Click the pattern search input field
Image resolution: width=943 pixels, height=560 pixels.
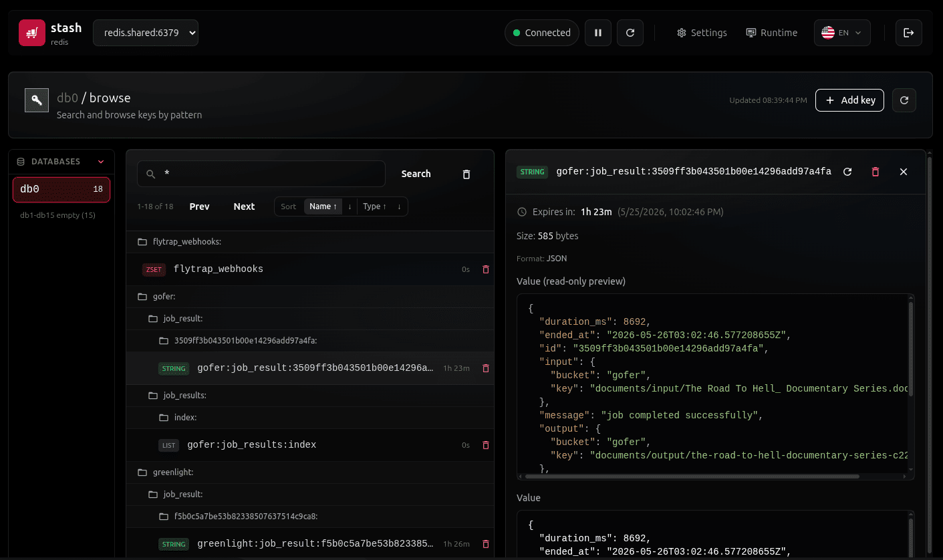pyautogui.click(x=261, y=174)
